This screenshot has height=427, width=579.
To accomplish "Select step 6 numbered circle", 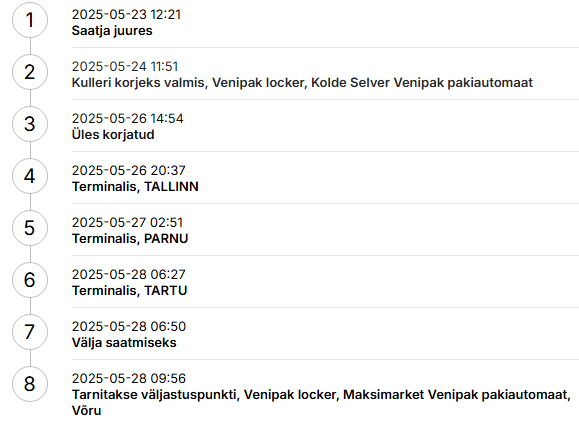I will tap(30, 280).
